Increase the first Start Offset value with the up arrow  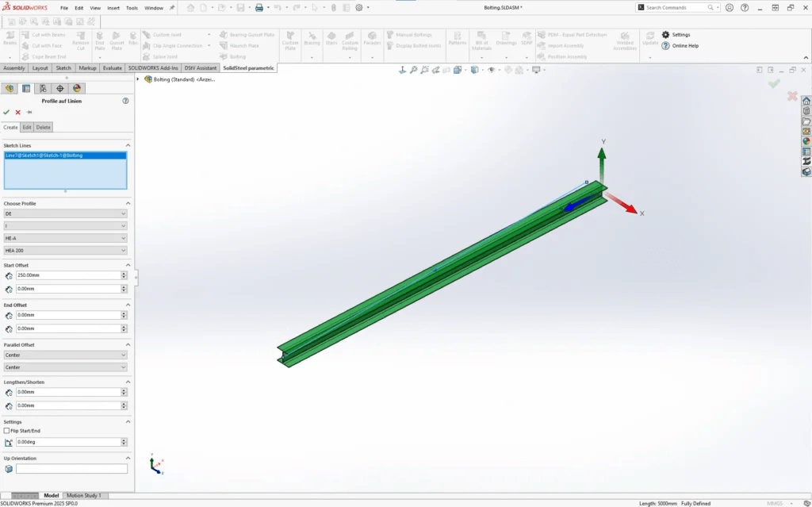(x=124, y=273)
